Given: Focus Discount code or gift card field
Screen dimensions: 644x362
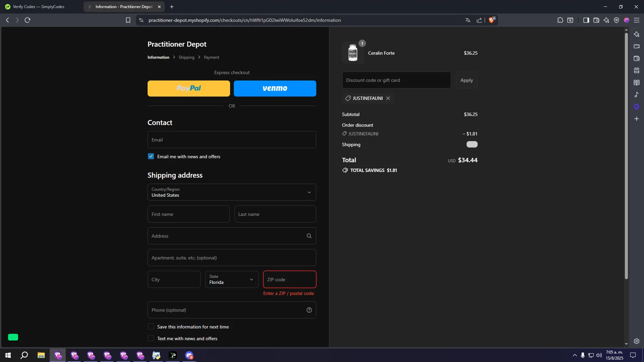Looking at the screenshot, I should [396, 80].
